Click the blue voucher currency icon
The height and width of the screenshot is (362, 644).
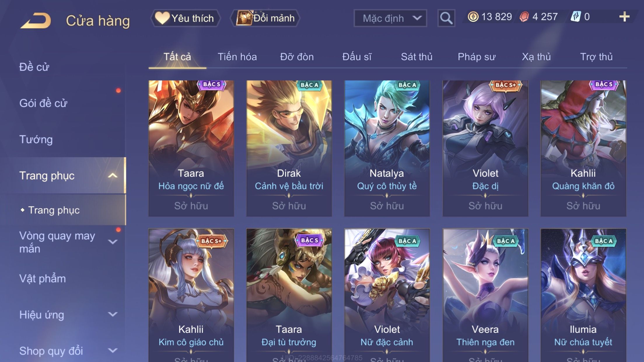[x=576, y=17]
